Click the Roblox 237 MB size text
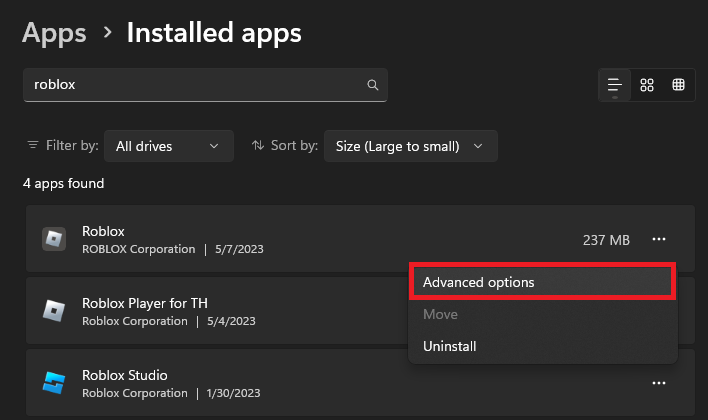 [x=606, y=240]
